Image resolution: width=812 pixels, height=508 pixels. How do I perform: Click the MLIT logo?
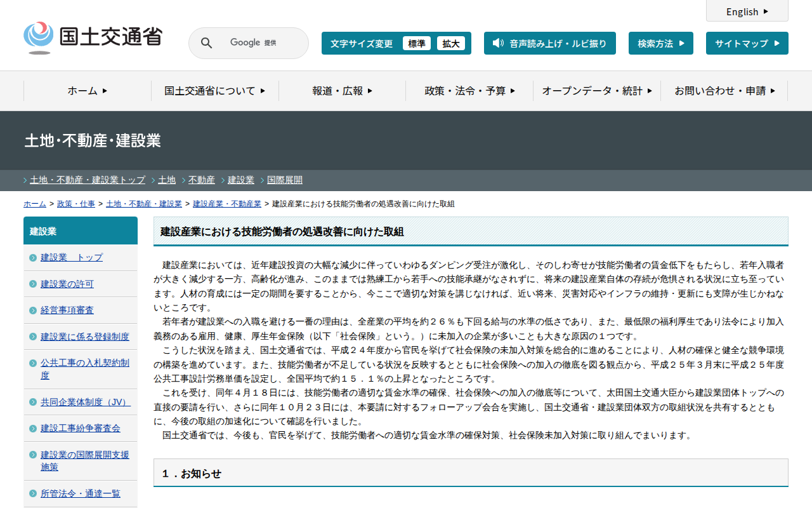click(93, 37)
